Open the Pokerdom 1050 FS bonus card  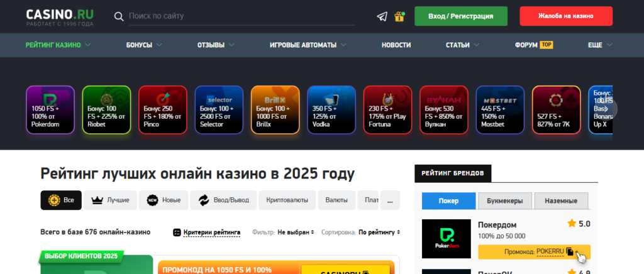coord(50,110)
